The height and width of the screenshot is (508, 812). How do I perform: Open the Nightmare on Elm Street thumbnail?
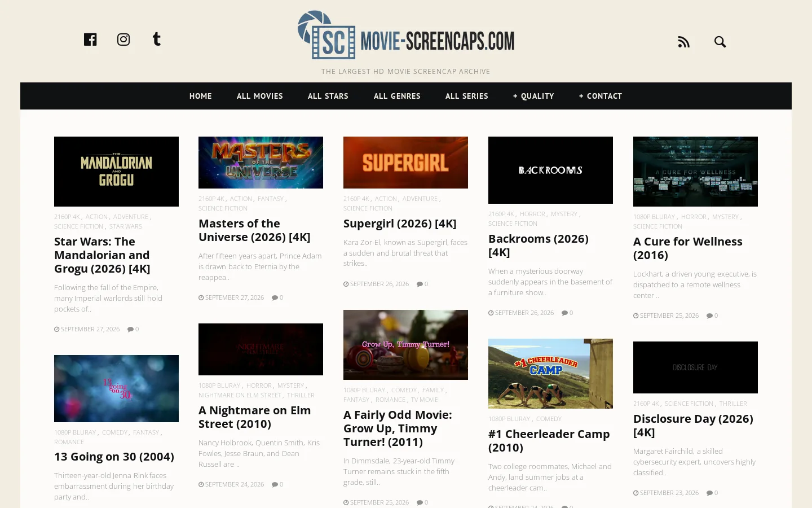pyautogui.click(x=261, y=349)
